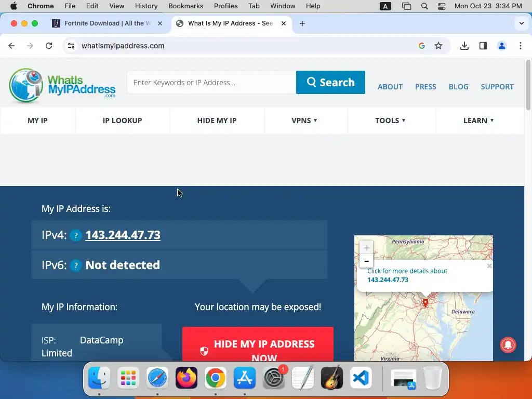Click the forward navigation arrow
Viewport: 532px width, 399px height.
tap(30, 46)
